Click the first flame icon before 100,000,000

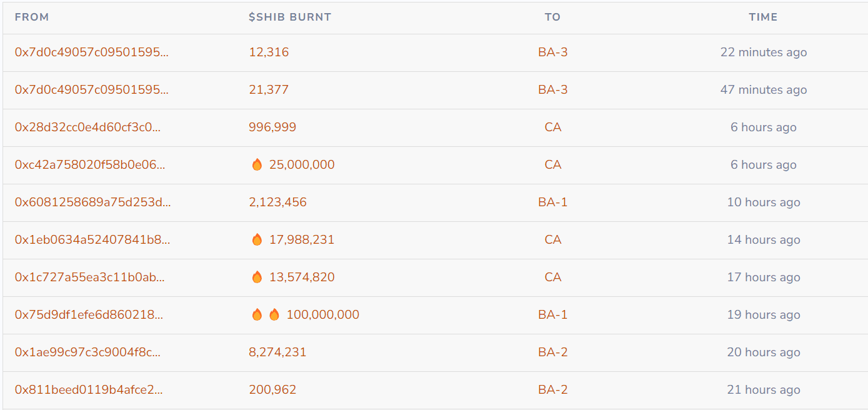point(257,315)
